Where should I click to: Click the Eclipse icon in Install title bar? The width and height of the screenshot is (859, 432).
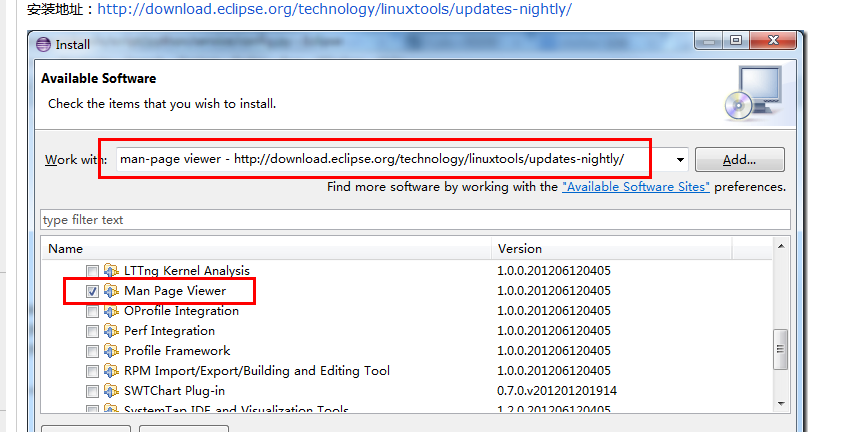coord(43,44)
